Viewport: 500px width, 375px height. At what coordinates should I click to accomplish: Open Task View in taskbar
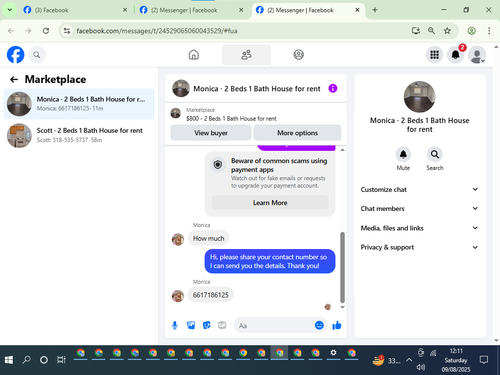point(61,360)
